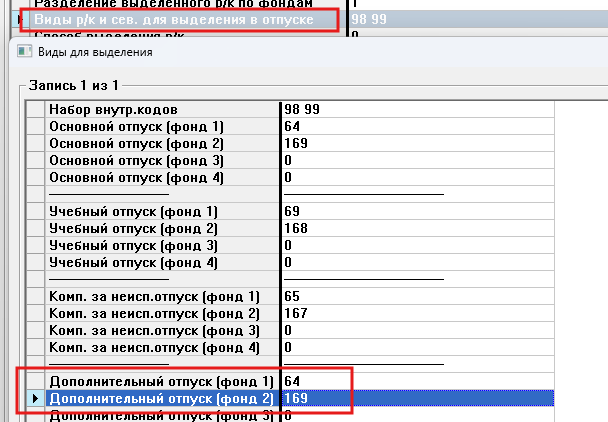Click value 64 for Основной отпуск (фонд 1)
Screen dimensions: 608x422
(x=292, y=126)
